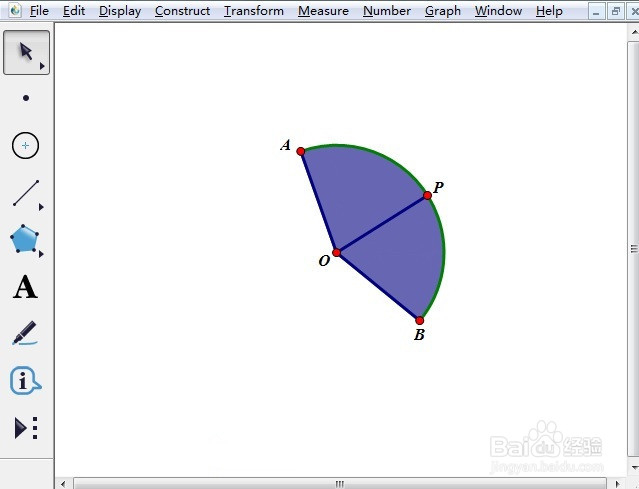Open the Measure menu
639x489 pixels.
(323, 11)
